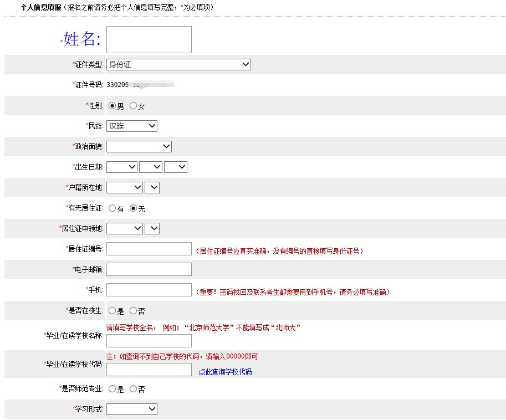
Task: Open the first 户籍所在地 province dropdown
Action: (x=125, y=188)
